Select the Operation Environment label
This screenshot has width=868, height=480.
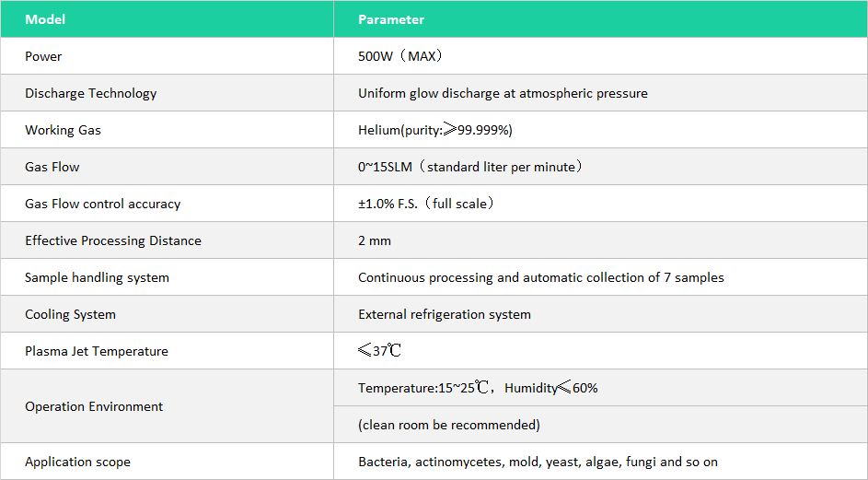pyautogui.click(x=94, y=406)
